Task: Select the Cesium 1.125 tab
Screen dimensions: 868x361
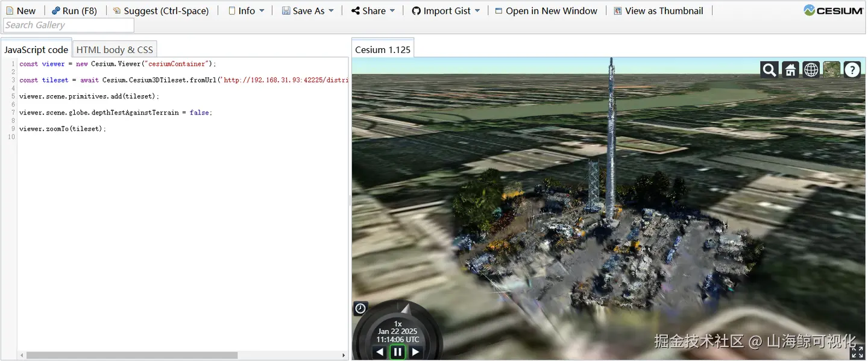Action: coord(383,49)
